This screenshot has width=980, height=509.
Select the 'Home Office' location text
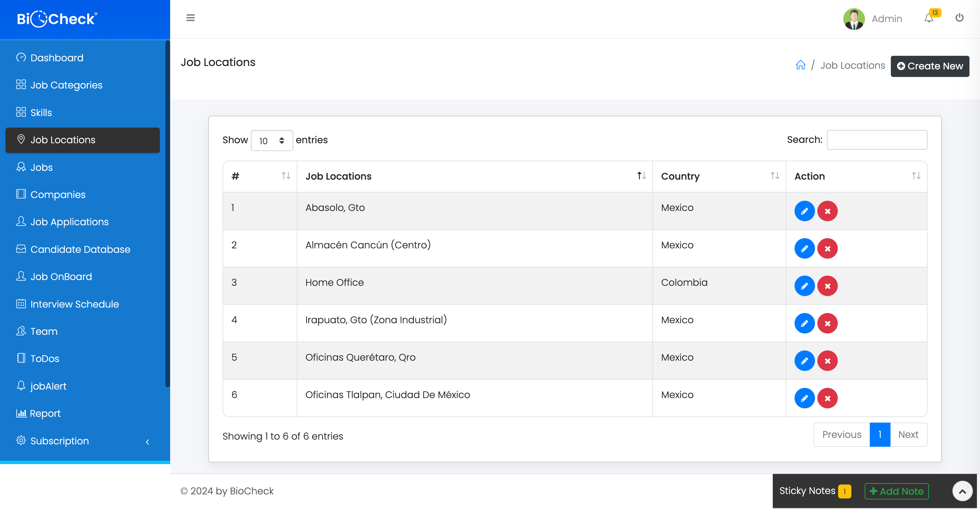334,282
